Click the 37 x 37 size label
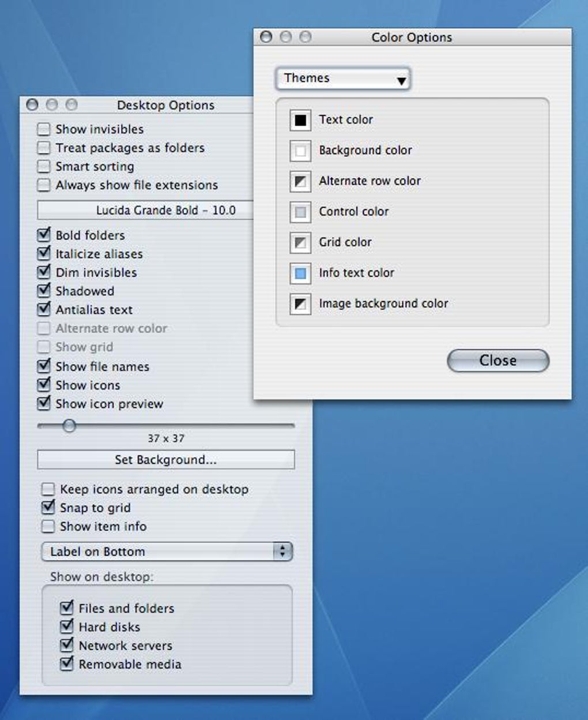This screenshot has width=588, height=720. (166, 438)
